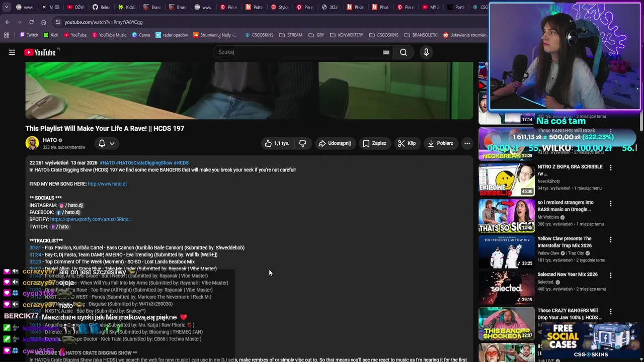Jump to tracklist timestamp 01:34
Viewport: 644px width, 362px height.
point(35,255)
